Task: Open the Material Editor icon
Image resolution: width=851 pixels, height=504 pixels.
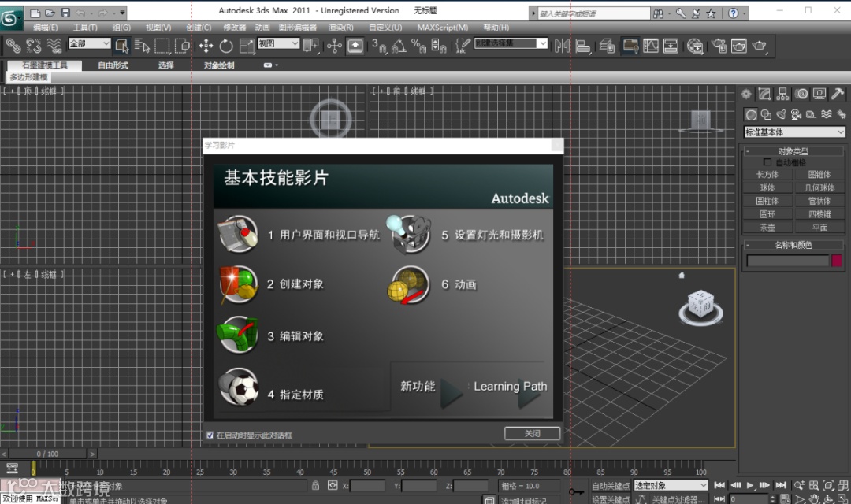Action: click(695, 46)
